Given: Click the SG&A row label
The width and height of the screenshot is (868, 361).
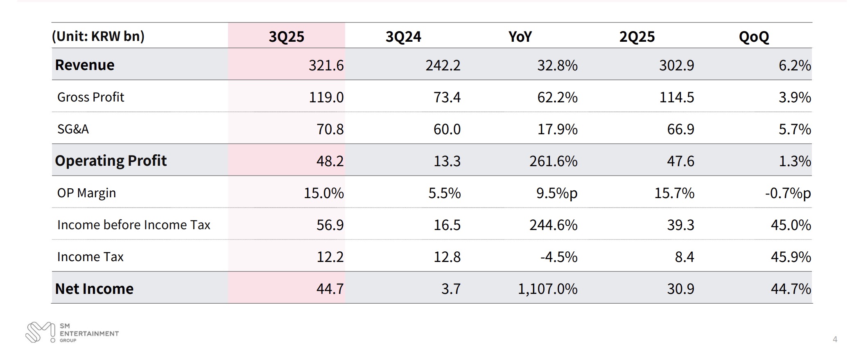Looking at the screenshot, I should pyautogui.click(x=73, y=129).
